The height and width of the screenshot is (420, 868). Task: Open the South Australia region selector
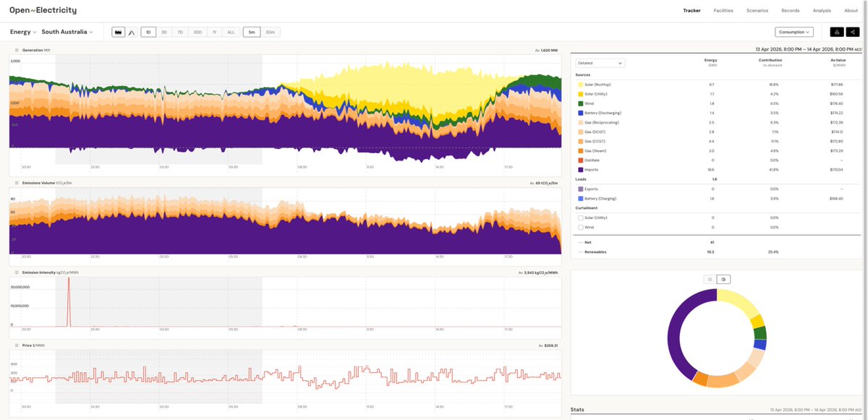click(x=67, y=32)
